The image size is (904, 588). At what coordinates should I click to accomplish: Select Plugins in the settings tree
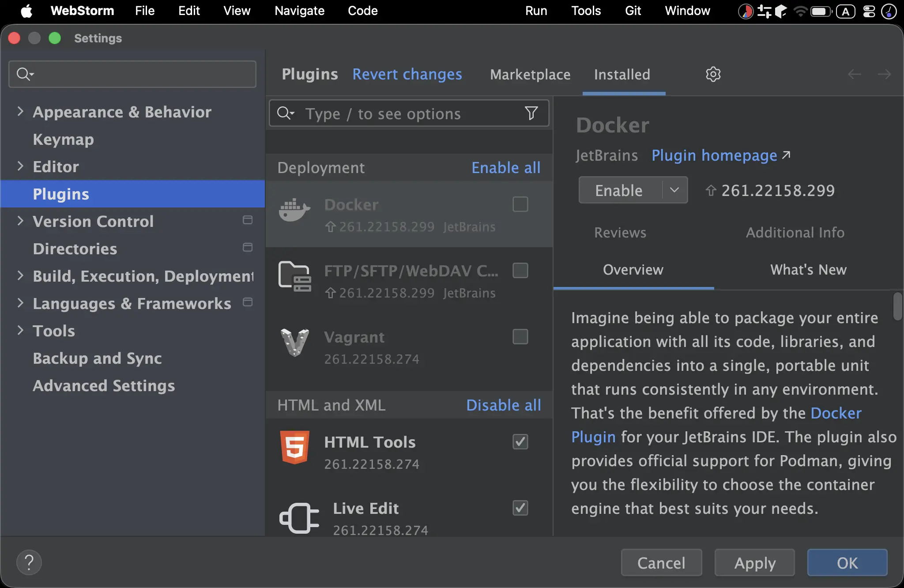(132, 194)
